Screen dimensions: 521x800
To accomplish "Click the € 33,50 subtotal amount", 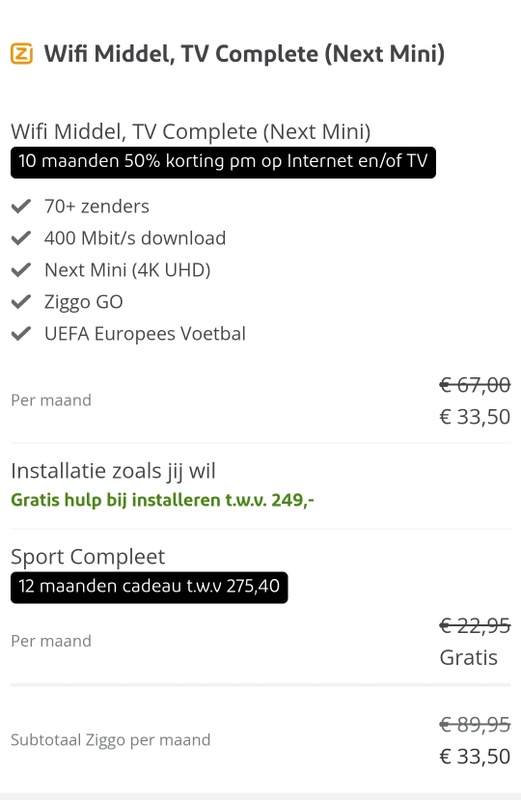I will (x=475, y=756).
